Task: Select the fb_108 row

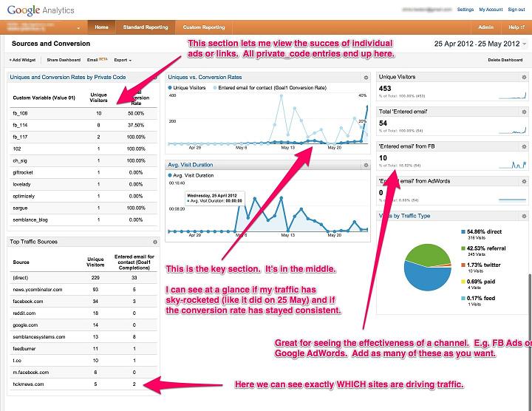Action: (x=83, y=113)
